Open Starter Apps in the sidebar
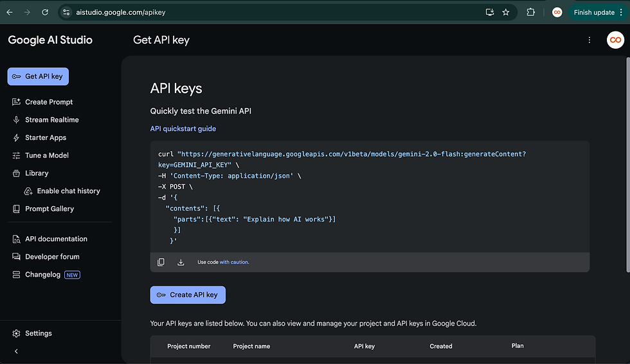This screenshot has width=630, height=364. click(46, 137)
